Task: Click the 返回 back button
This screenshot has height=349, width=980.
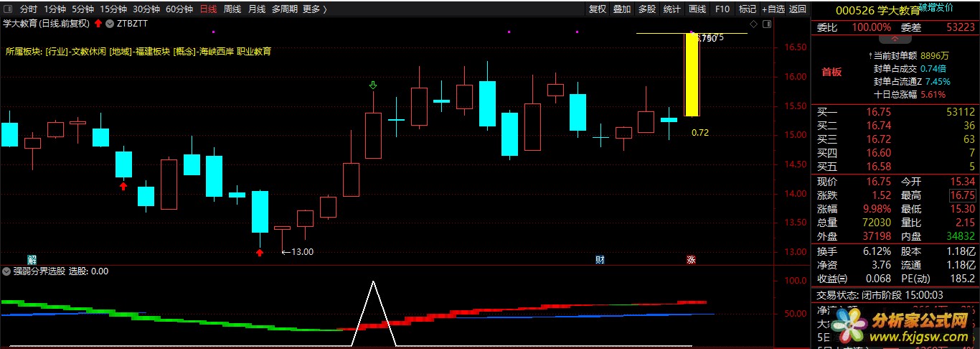Action: pyautogui.click(x=798, y=9)
